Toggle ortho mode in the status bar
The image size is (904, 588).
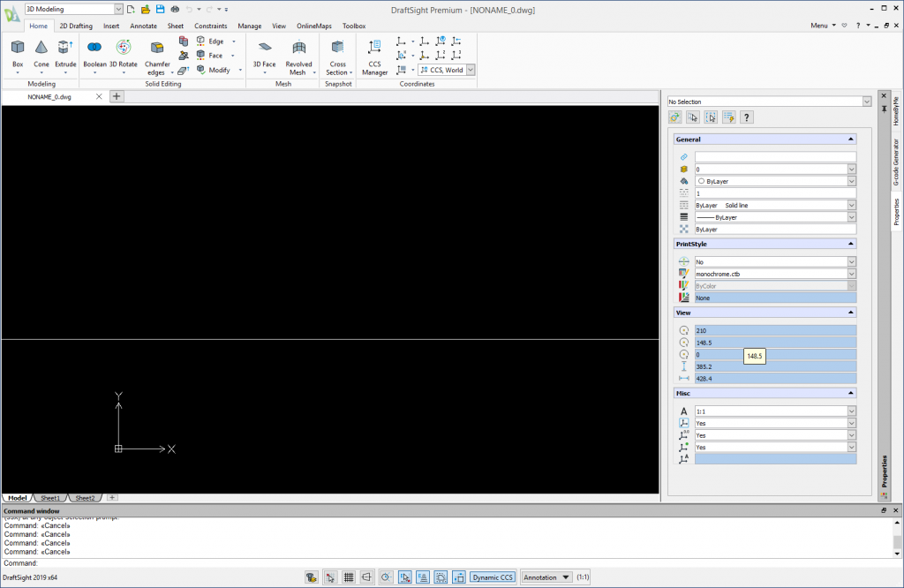click(x=366, y=577)
